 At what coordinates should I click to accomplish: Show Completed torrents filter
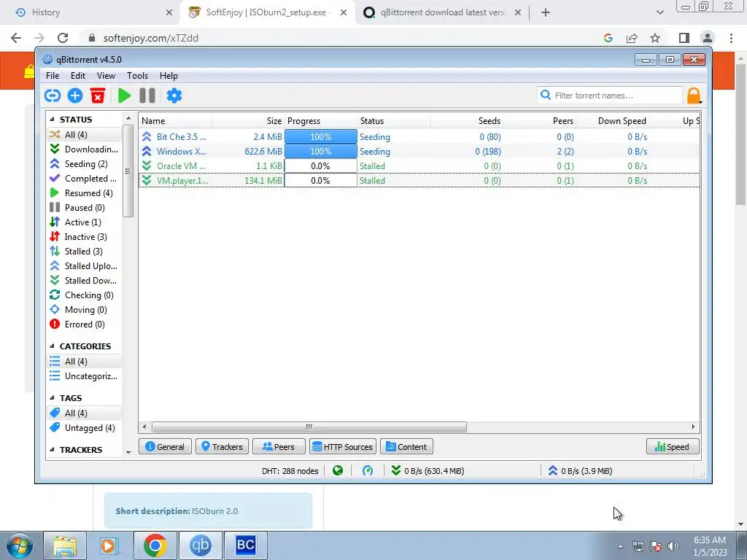coord(85,179)
